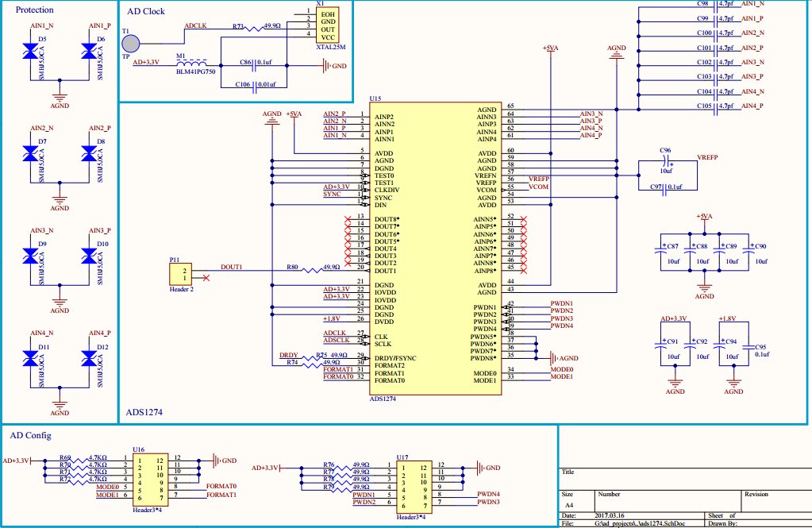The height and width of the screenshot is (528, 812).
Task: Select capacitor C86 0.1uf
Action: [x=254, y=66]
